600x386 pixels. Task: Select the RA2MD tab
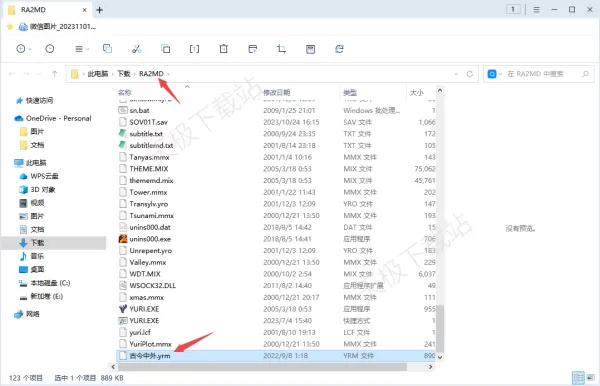[x=48, y=10]
